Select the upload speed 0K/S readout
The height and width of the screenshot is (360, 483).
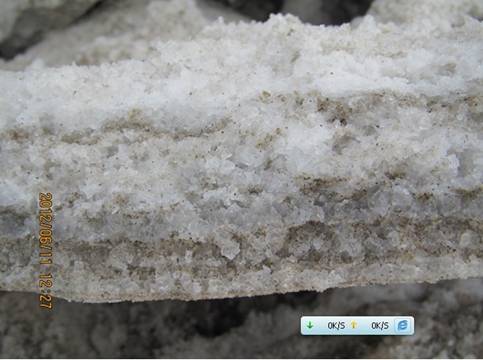tap(380, 326)
